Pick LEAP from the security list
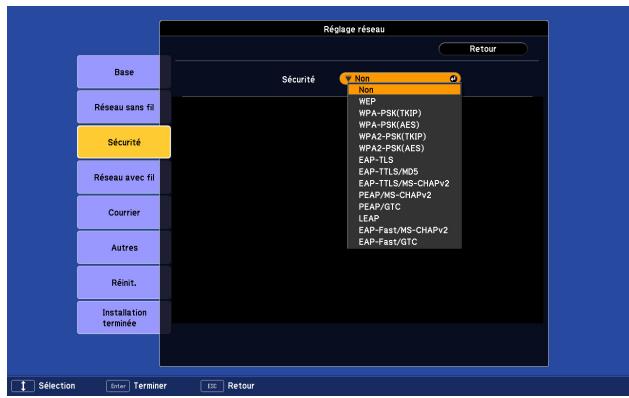The height and width of the screenshot is (398, 629). point(404,218)
